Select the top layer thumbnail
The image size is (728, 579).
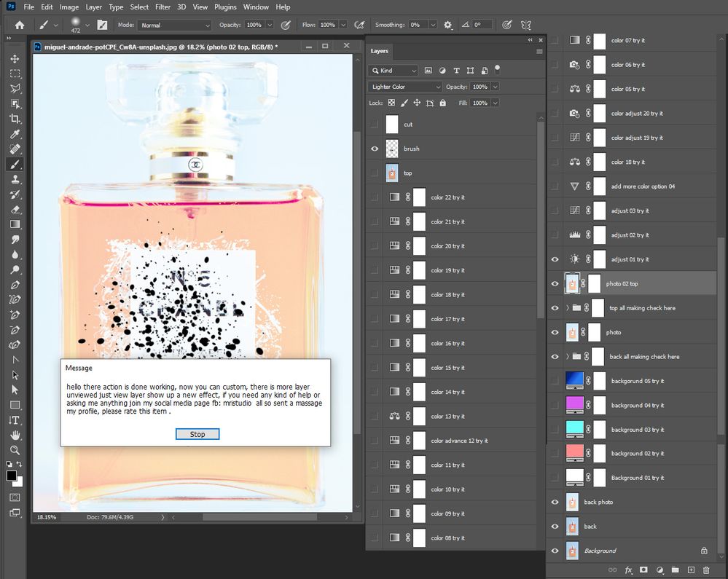tap(392, 173)
